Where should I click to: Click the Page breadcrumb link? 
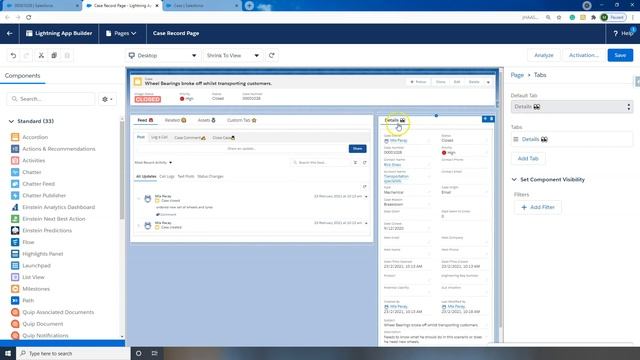coord(517,75)
